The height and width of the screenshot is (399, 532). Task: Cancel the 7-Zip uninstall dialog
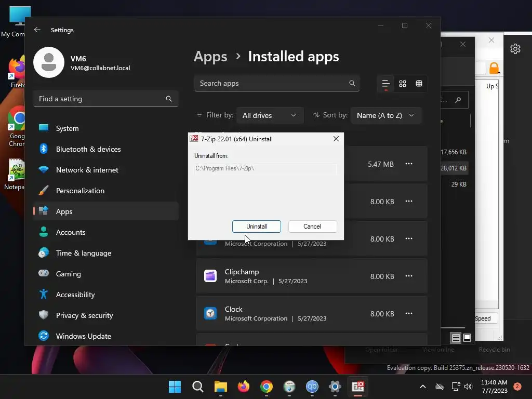click(312, 227)
